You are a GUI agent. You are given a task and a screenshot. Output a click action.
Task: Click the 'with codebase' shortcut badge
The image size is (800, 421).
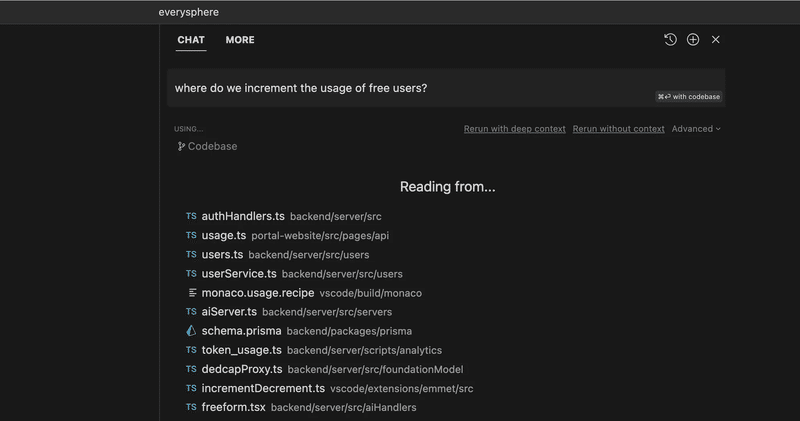pos(689,96)
